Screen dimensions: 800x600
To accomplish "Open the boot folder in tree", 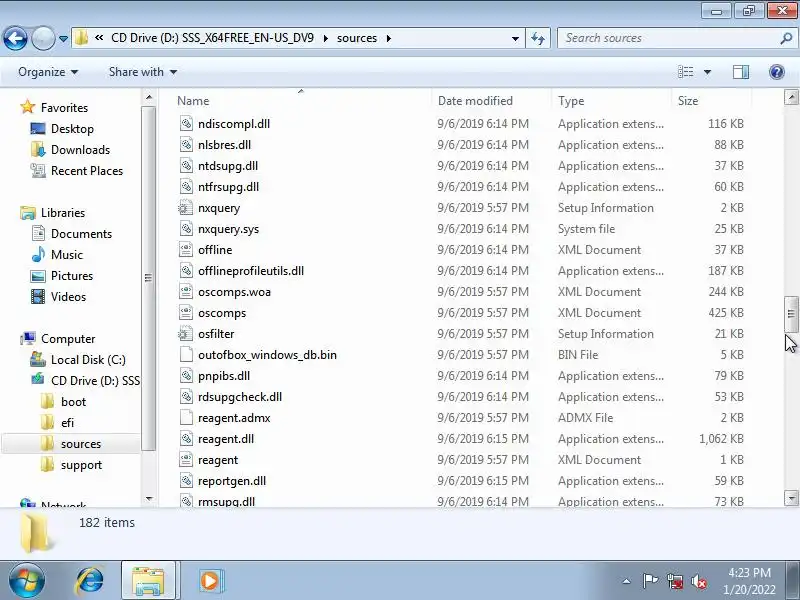I will (73, 402).
